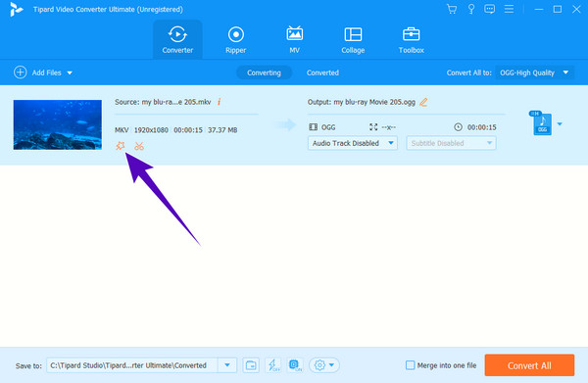Open the shopping cart purchase icon
Screen dimensions: 588x383
452,9
